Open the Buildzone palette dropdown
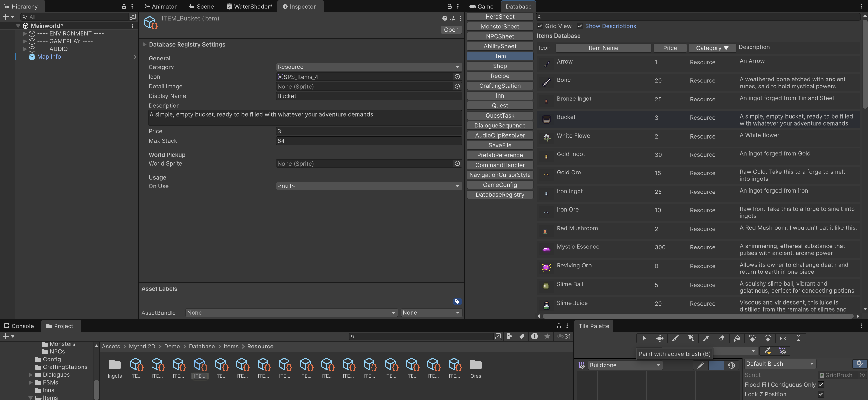The width and height of the screenshot is (868, 400). [624, 365]
